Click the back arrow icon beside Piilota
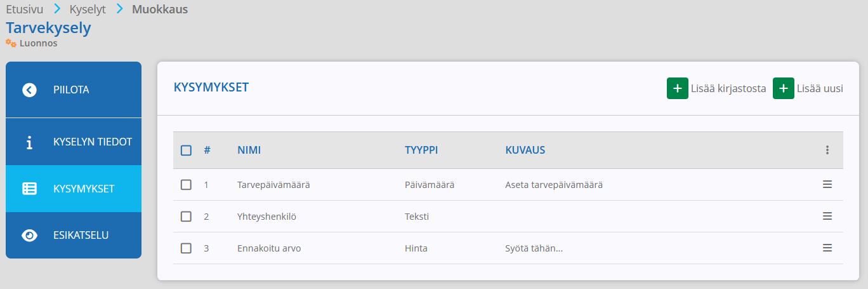Viewport: 868px width, 289px height. tap(29, 90)
